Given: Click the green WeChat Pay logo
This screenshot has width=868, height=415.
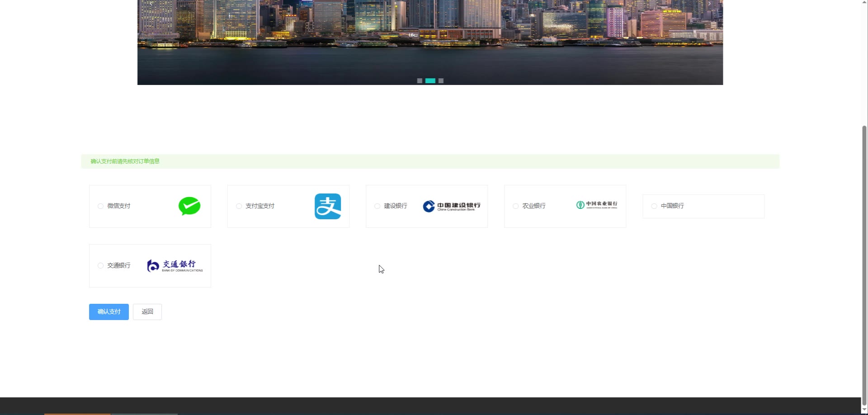Looking at the screenshot, I should (x=189, y=206).
